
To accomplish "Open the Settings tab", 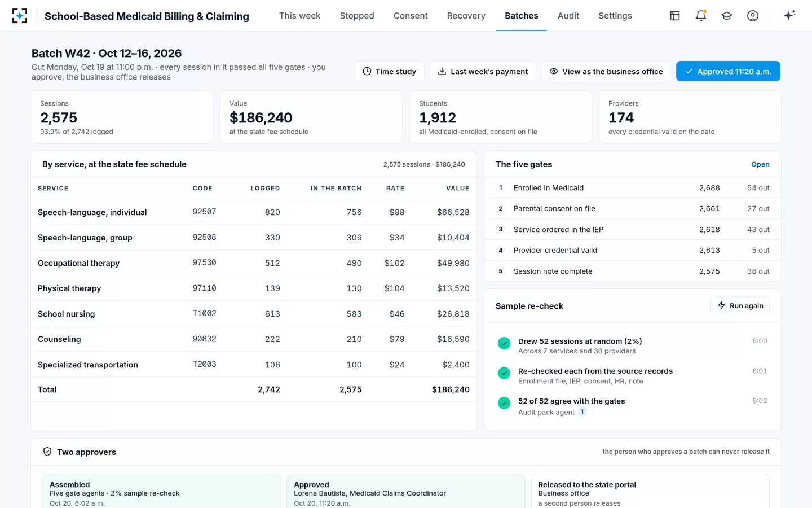I will (x=615, y=16).
